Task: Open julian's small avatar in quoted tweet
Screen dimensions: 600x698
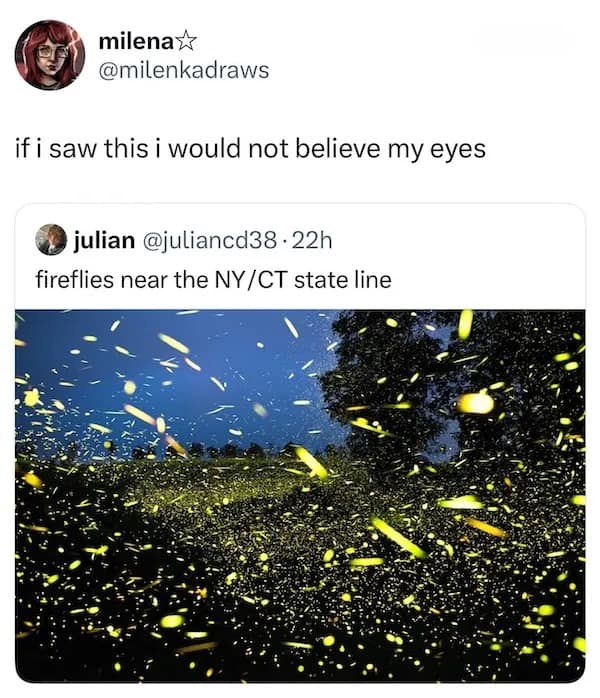Action: 51,240
